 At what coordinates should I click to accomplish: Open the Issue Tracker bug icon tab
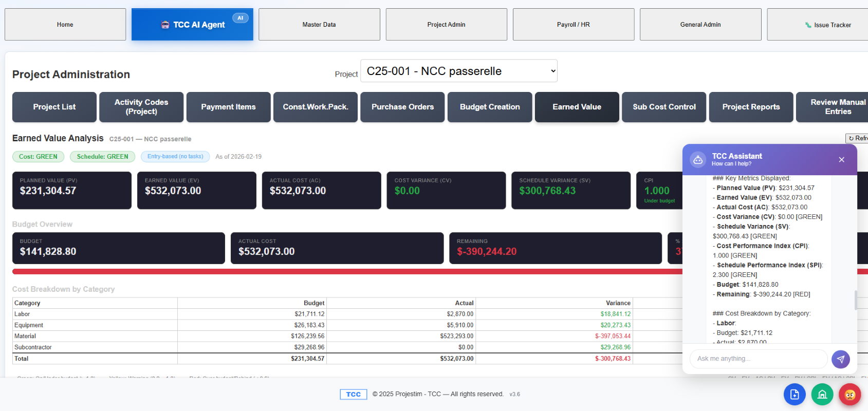click(x=808, y=25)
